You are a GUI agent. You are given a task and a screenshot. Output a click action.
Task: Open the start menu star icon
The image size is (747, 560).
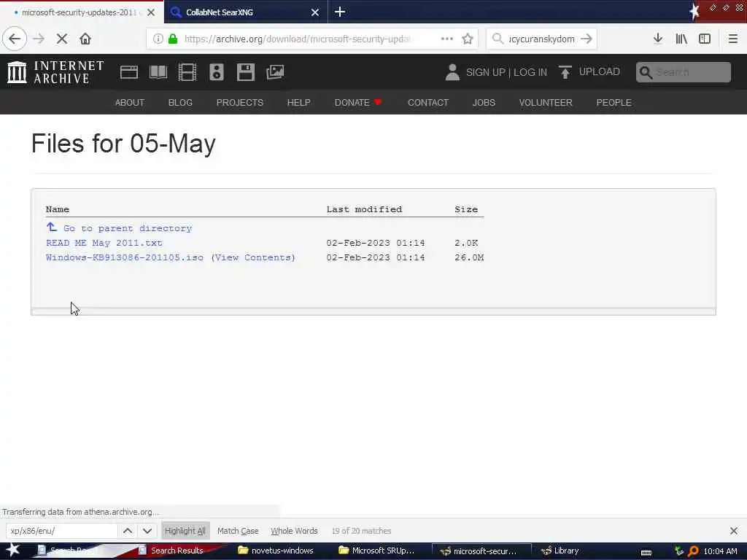(13, 550)
